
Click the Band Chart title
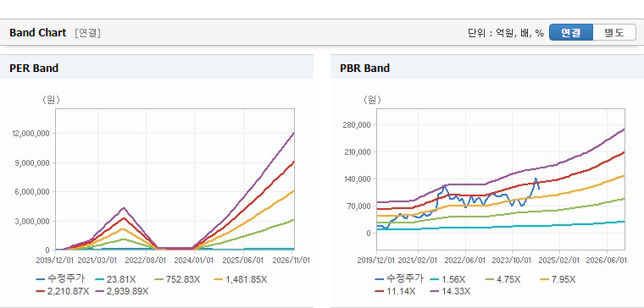38,33
